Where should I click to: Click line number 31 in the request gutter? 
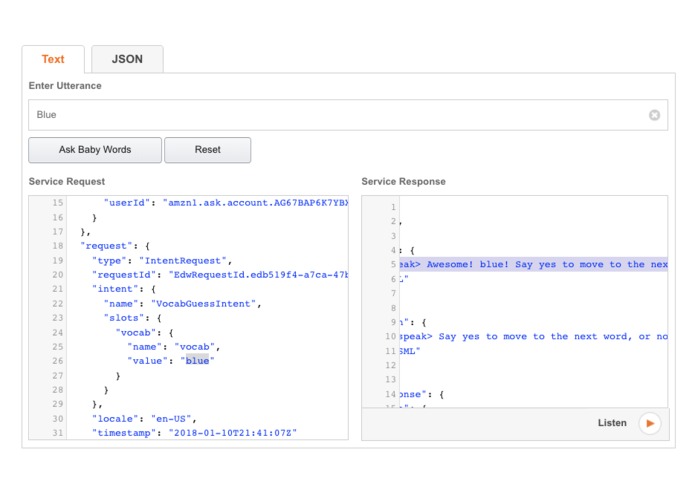click(x=58, y=433)
